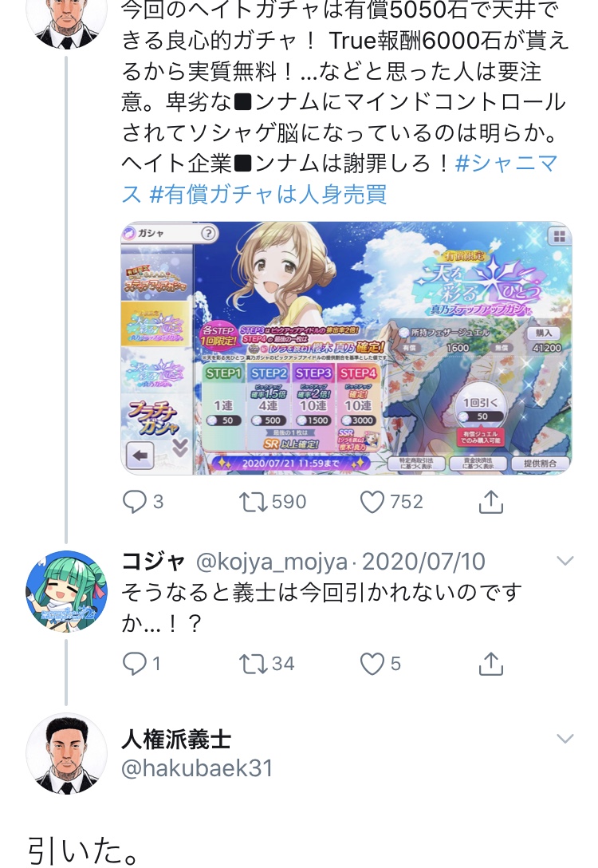598x868 pixels.
Task: Share コジャ's tweet via upload icon
Action: 490,663
